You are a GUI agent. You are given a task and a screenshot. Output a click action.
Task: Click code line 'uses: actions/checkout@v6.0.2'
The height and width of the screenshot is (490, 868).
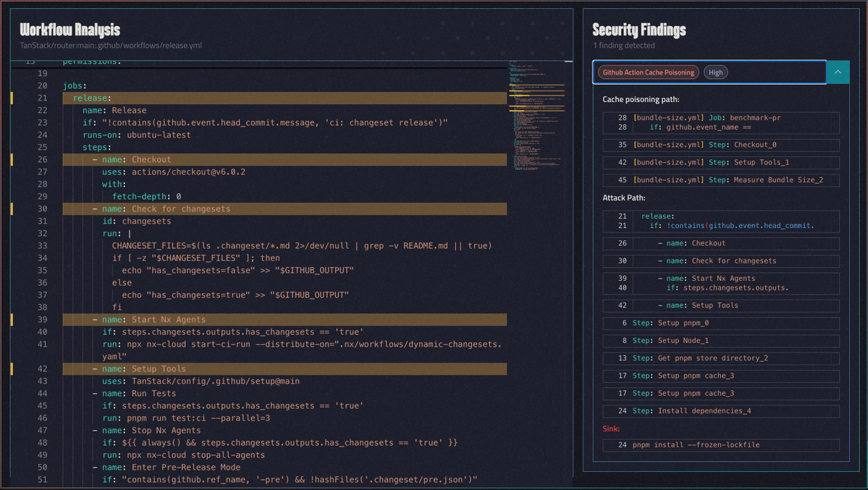174,172
